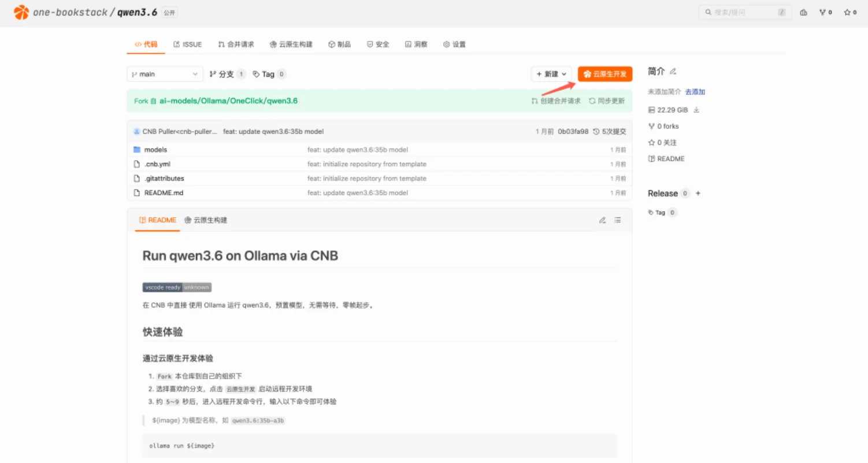Open the 制品 tab
868x463 pixels.
coord(339,45)
